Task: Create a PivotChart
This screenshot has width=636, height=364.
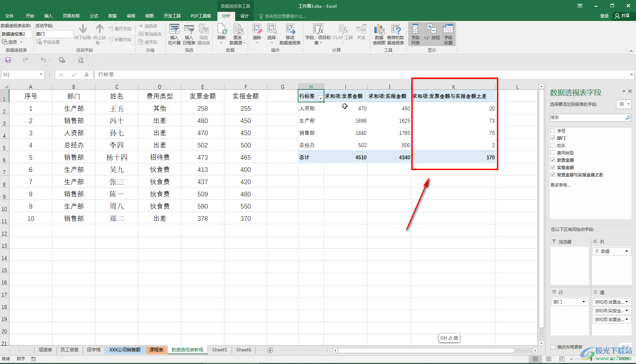Action: pyautogui.click(x=379, y=34)
